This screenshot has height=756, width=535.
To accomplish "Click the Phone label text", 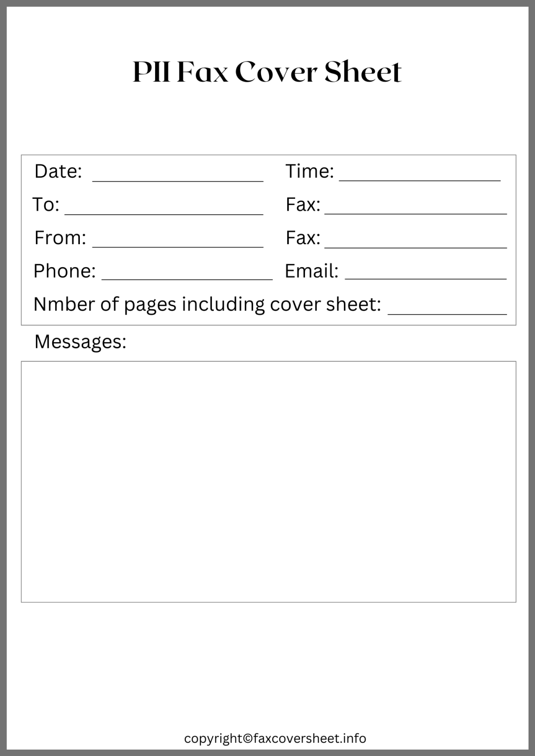I will pyautogui.click(x=65, y=270).
